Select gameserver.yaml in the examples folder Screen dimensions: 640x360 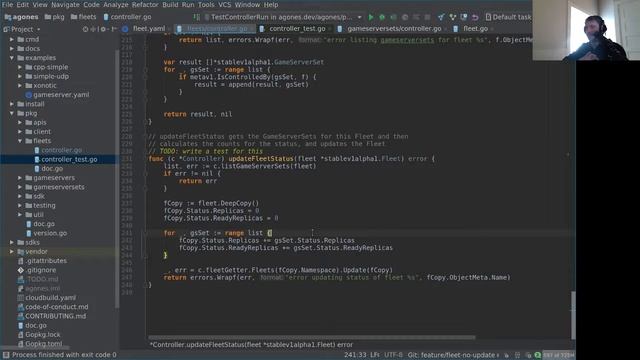61,95
